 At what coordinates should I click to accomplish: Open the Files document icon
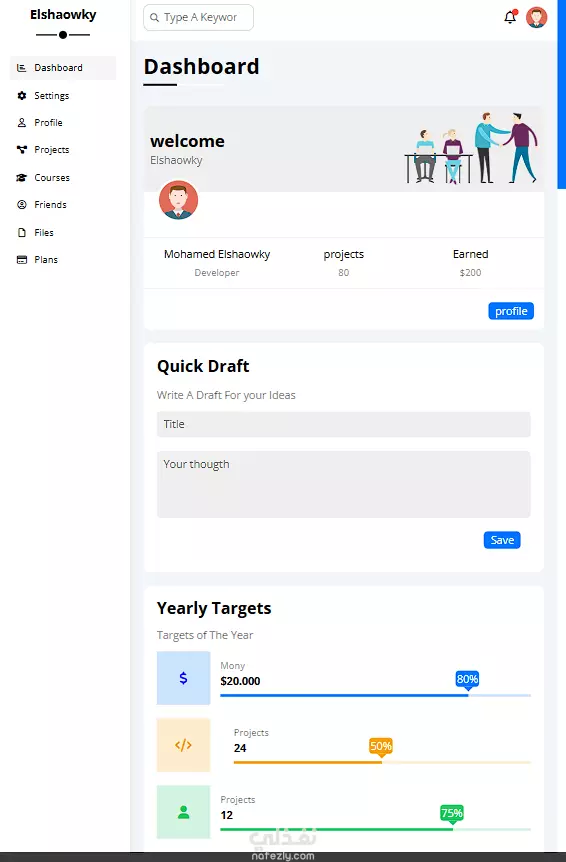[x=22, y=233]
